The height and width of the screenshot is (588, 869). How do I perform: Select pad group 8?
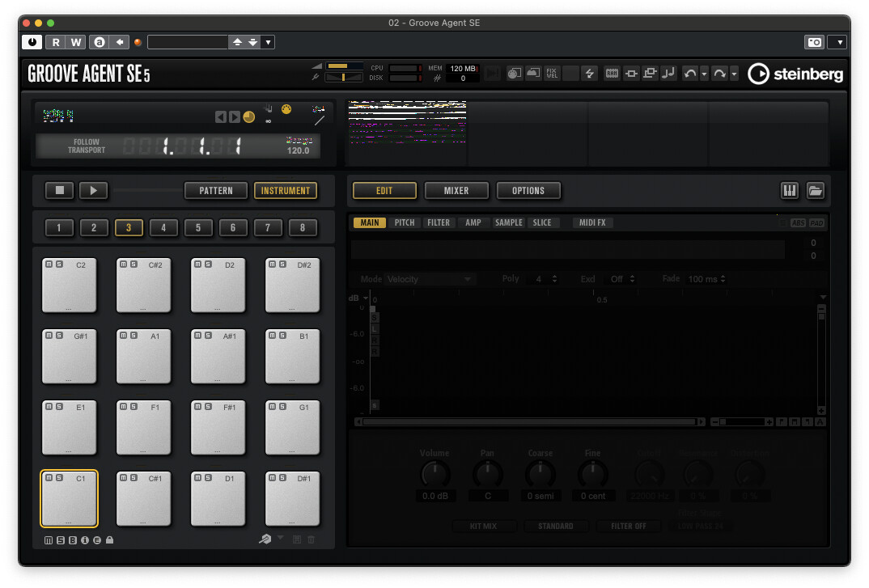(302, 228)
